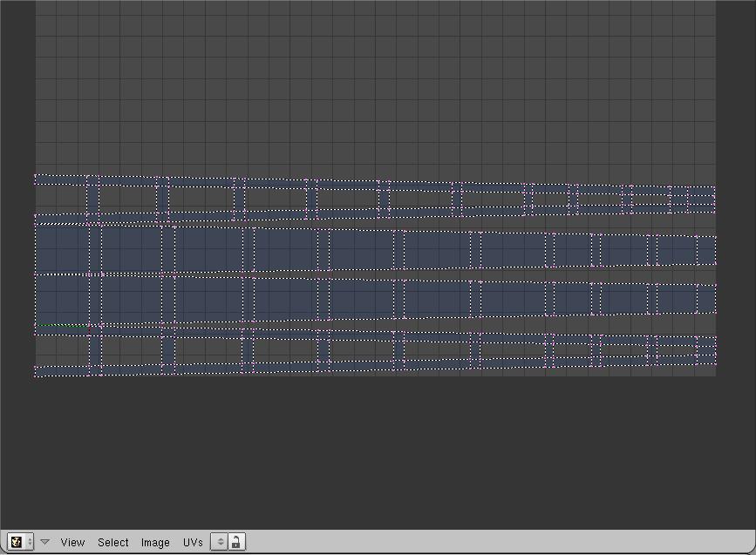Click empty grid area above the UV layout

tap(375, 87)
